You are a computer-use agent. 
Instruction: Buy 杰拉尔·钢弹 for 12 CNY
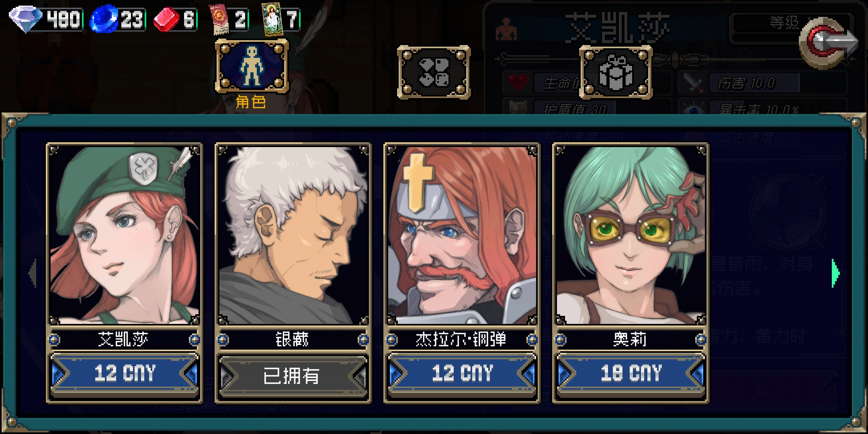pos(462,373)
